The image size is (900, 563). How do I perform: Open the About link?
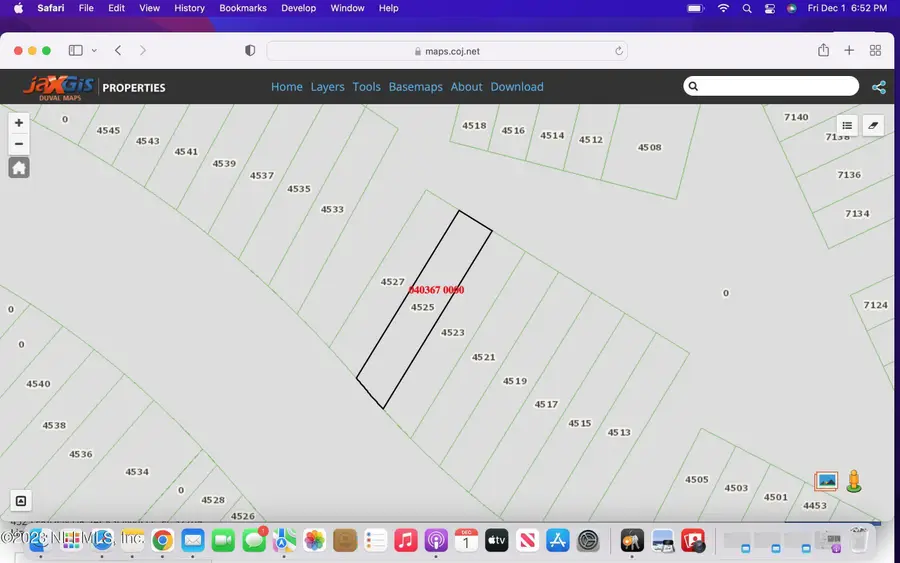[466, 87]
